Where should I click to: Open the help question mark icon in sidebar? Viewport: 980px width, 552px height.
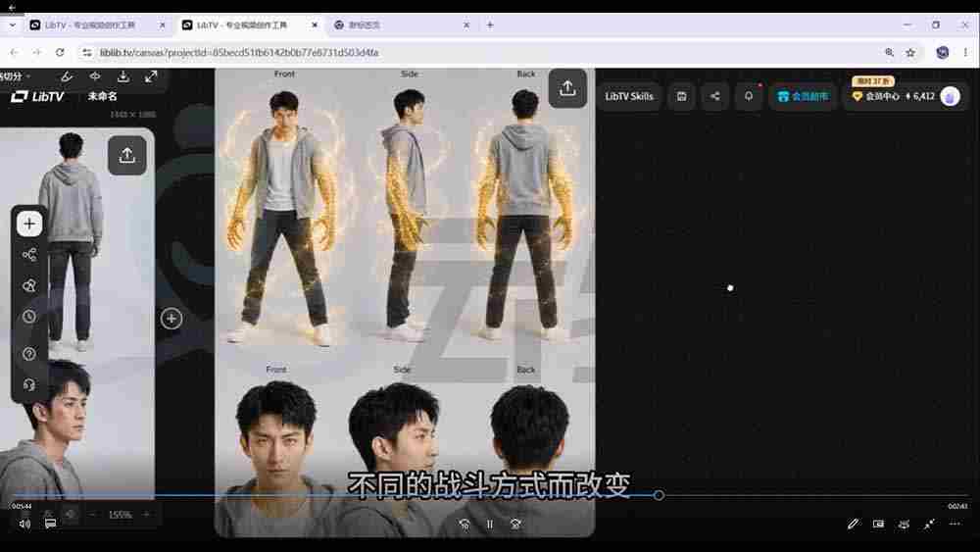coord(29,354)
